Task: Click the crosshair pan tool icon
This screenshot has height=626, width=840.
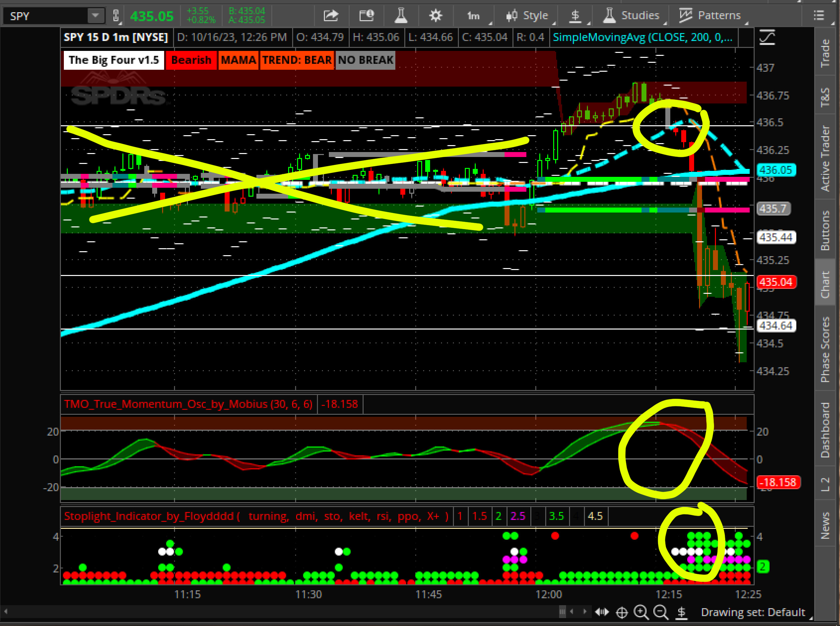Action: coord(622,612)
